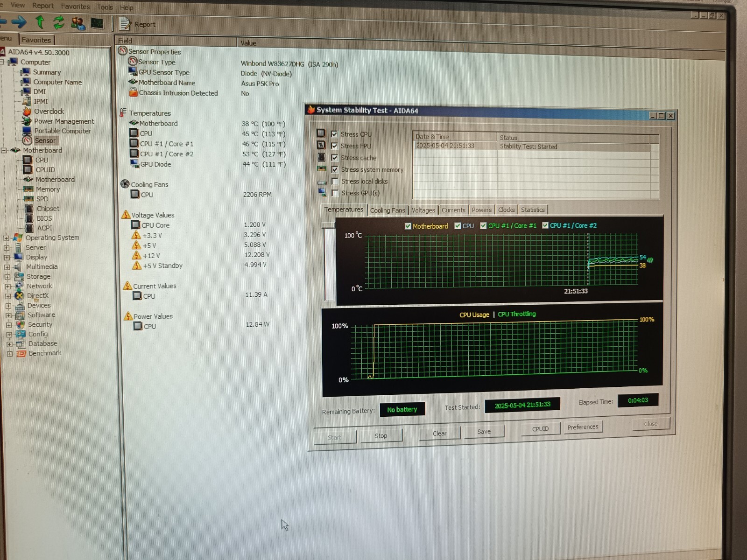Screen dimensions: 747x560
Task: Open the IPMI tree item
Action: [x=41, y=102]
